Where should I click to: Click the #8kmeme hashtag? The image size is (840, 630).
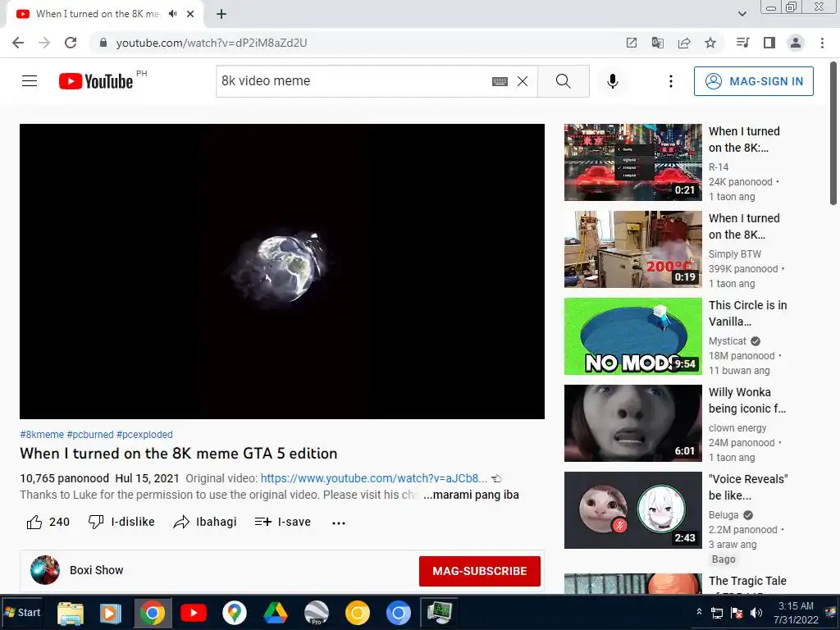tap(42, 435)
